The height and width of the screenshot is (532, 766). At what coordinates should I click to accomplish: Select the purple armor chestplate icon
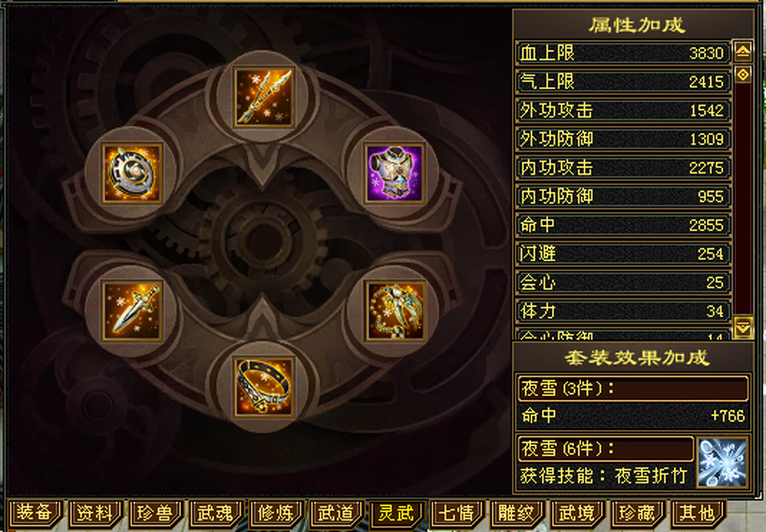[x=394, y=173]
